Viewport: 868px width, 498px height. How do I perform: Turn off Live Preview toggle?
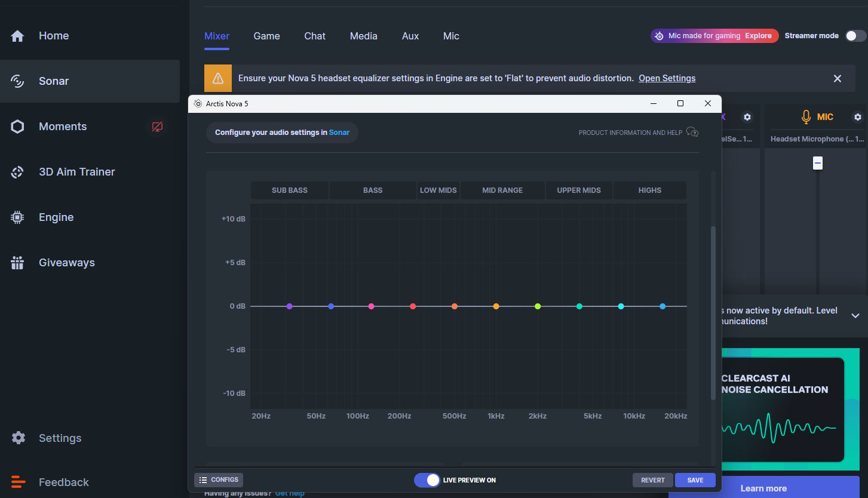[x=427, y=480]
